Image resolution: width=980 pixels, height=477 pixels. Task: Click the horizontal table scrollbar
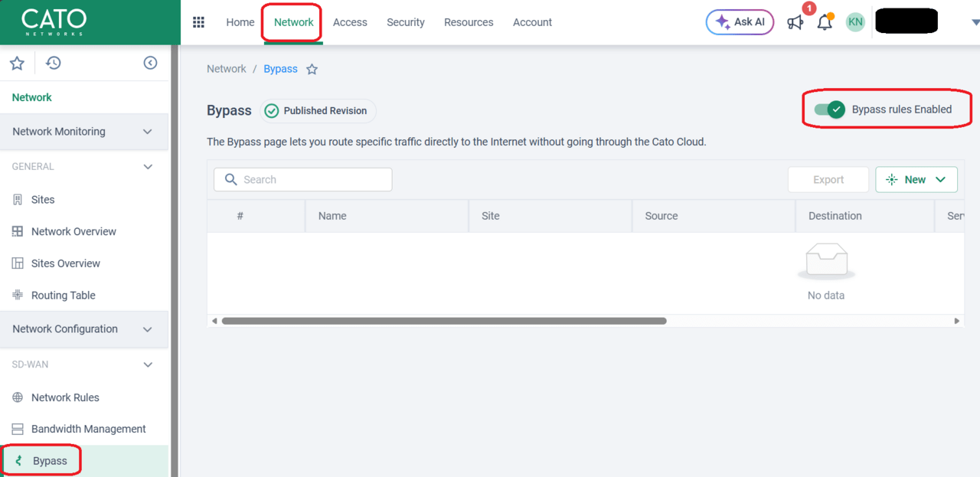(x=444, y=321)
